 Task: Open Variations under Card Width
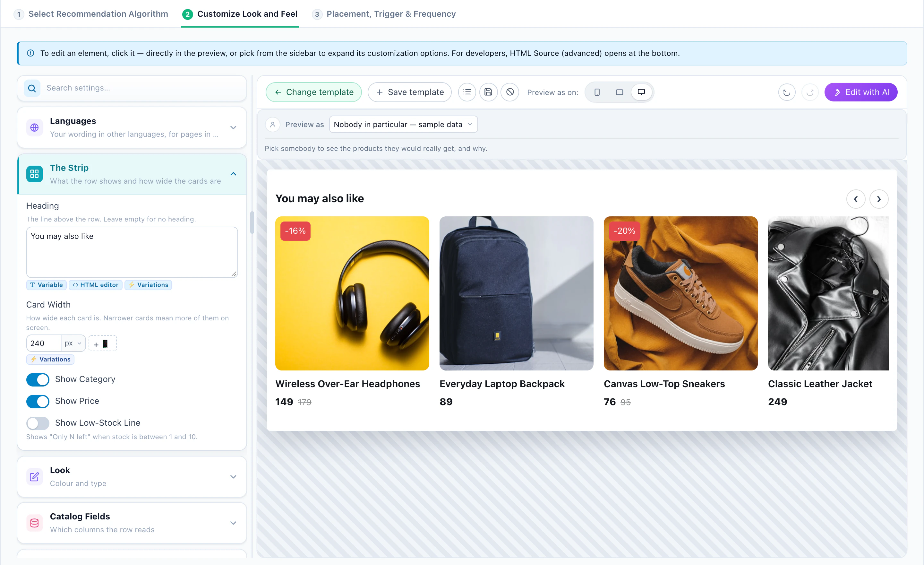[50, 360]
